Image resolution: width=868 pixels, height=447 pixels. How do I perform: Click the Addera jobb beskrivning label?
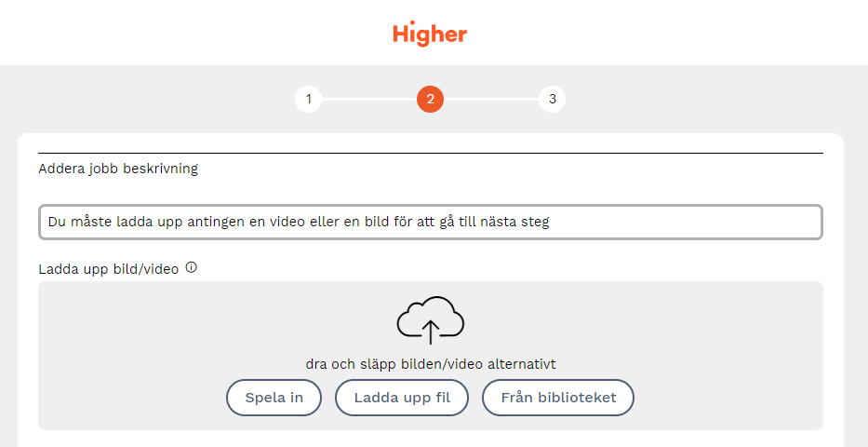click(x=118, y=169)
